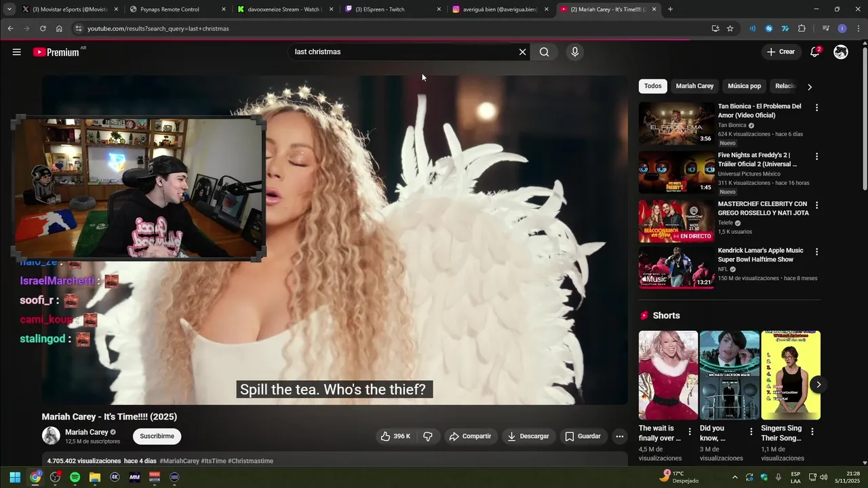Viewport: 868px width, 488px height.
Task: Clear the search box text
Action: coord(522,52)
